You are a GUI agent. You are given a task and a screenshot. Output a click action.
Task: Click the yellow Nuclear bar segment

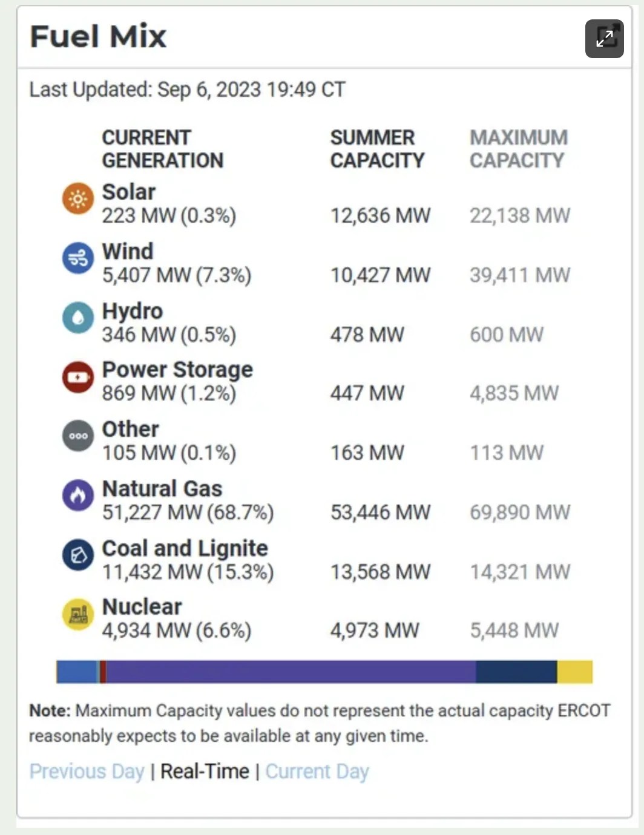574,672
